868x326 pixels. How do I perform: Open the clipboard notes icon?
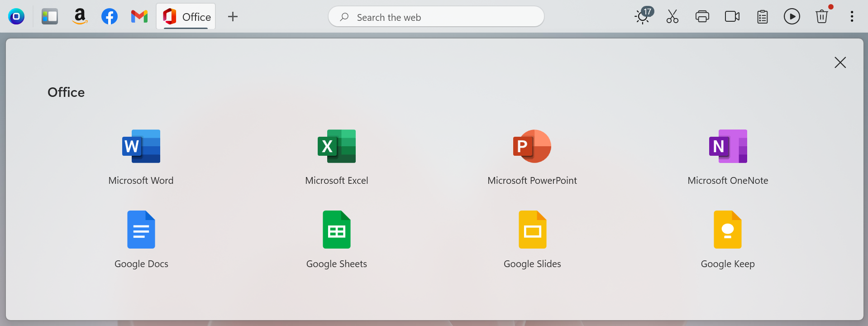(763, 17)
